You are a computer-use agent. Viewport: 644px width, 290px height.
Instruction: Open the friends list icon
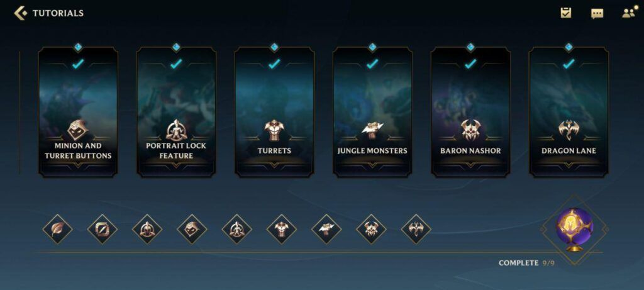tap(628, 13)
